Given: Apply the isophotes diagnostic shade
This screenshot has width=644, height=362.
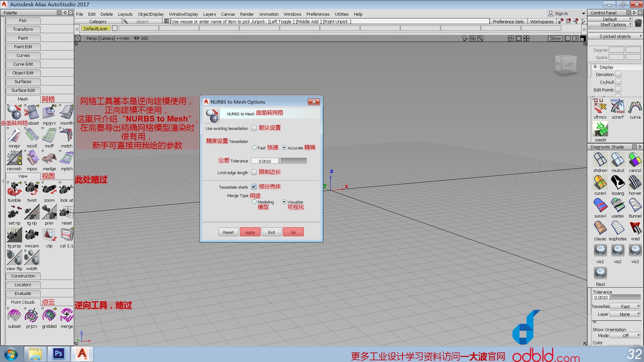Looking at the screenshot, I should click(x=617, y=228).
